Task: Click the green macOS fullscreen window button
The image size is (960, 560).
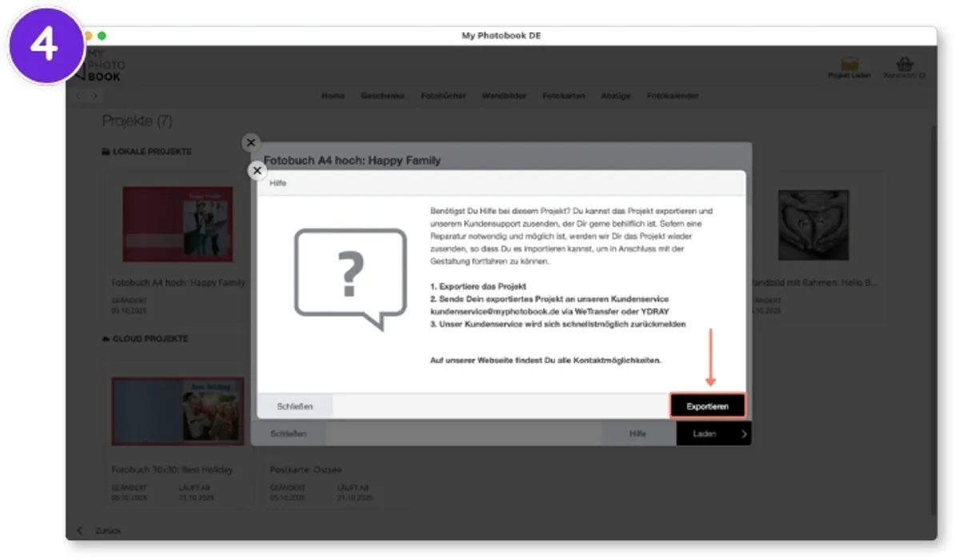Action: [102, 36]
